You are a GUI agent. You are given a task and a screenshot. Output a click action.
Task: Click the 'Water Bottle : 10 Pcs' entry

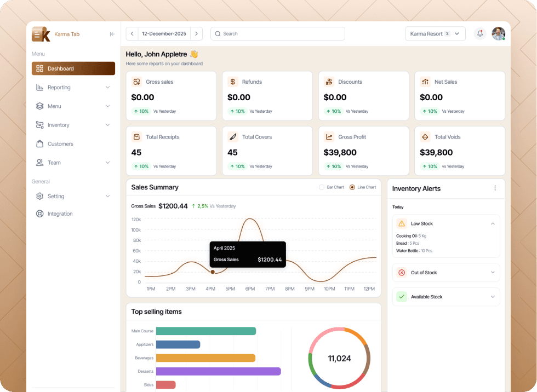[414, 251]
